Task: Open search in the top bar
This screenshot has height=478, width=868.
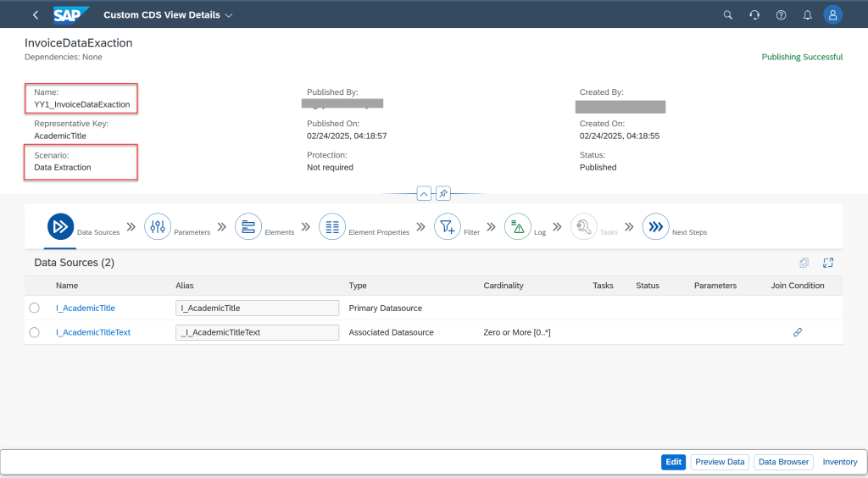Action: 727,15
